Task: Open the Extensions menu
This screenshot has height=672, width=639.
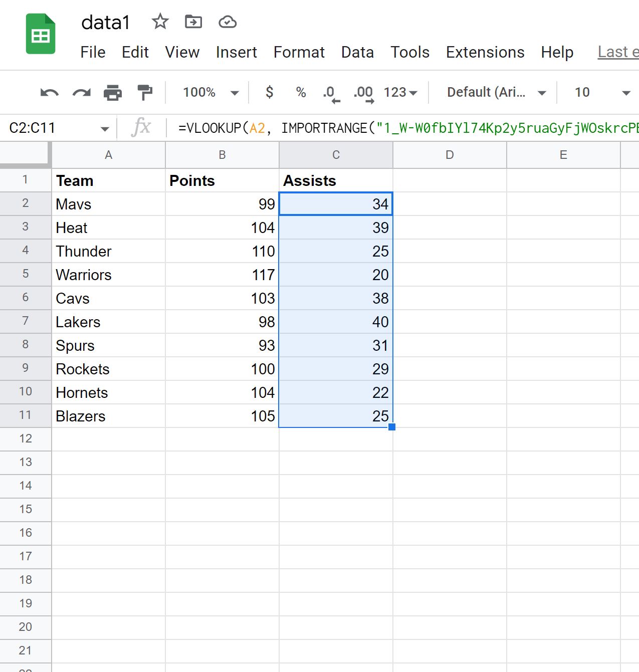Action: click(x=484, y=52)
